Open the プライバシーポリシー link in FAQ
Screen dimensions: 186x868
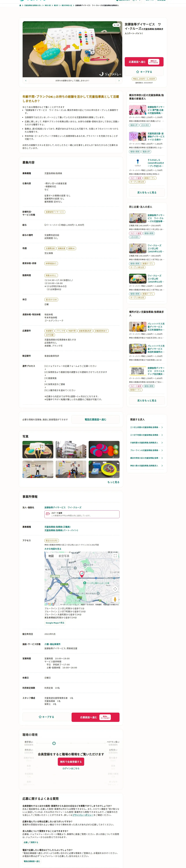click(83, 815)
